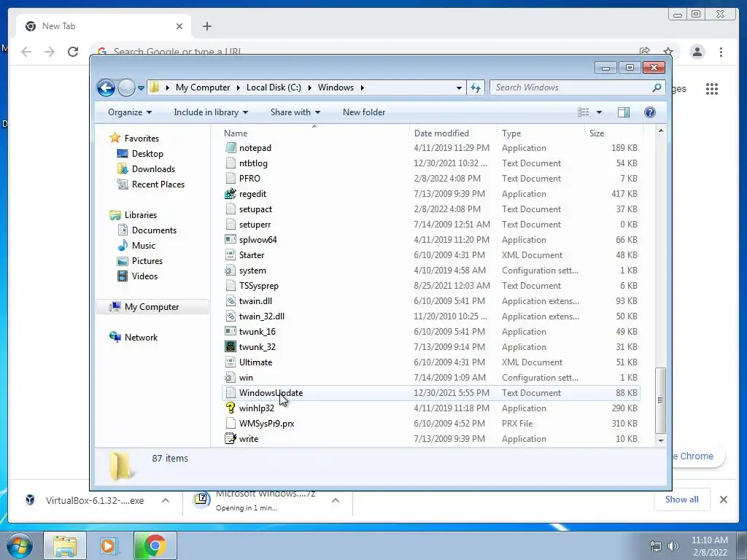Select the twunk_32 application icon
The image size is (747, 560).
coord(231,346)
